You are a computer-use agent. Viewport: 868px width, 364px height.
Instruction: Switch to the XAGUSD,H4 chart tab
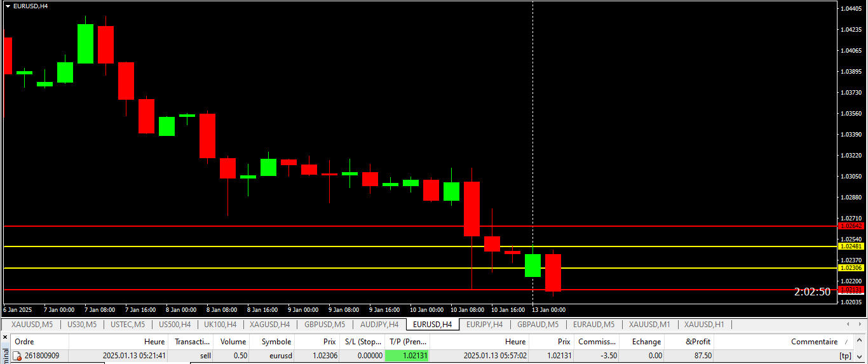coord(271,325)
